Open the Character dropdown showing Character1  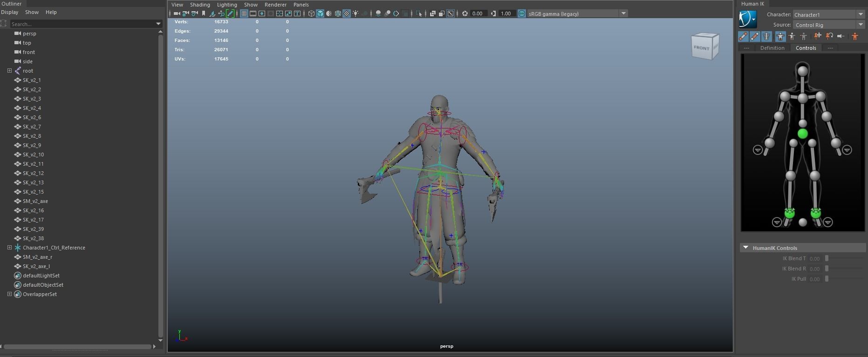pos(830,14)
